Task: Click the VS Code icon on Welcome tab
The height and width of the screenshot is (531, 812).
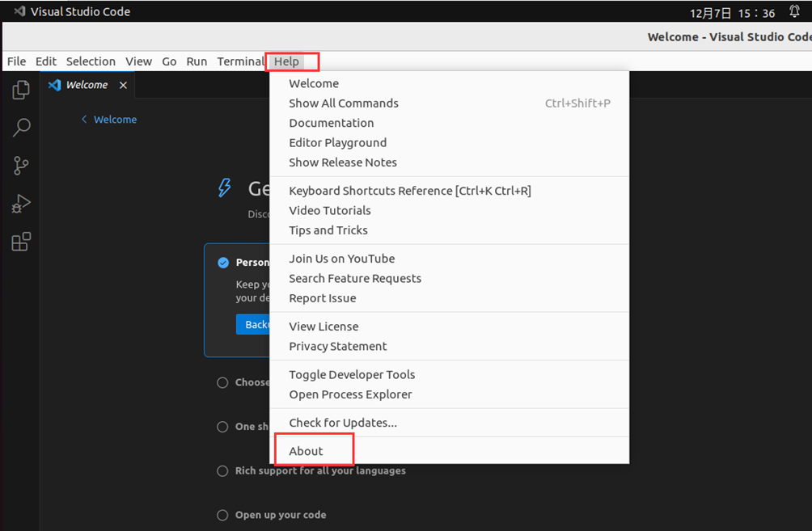Action: 54,85
